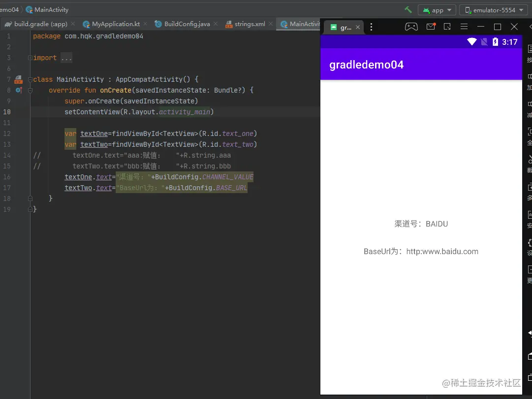Close the strings.xml tab

pos(270,24)
